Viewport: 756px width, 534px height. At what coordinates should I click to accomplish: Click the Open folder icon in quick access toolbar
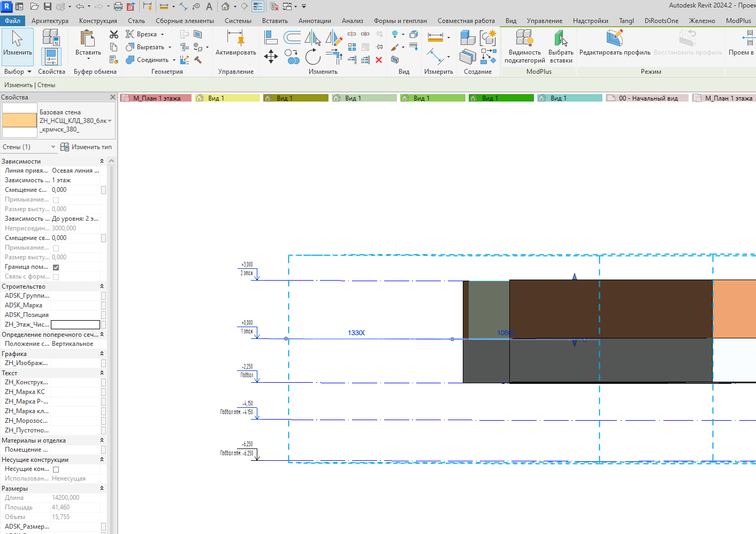(x=34, y=6)
